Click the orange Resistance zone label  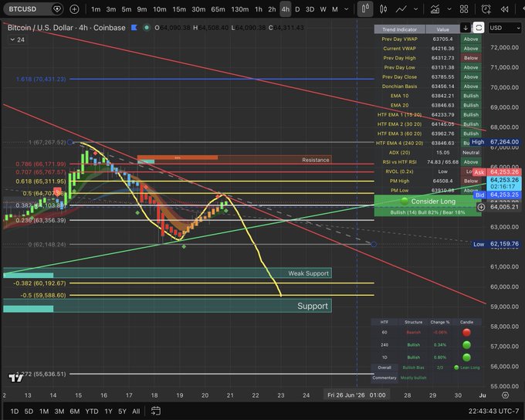click(x=316, y=160)
